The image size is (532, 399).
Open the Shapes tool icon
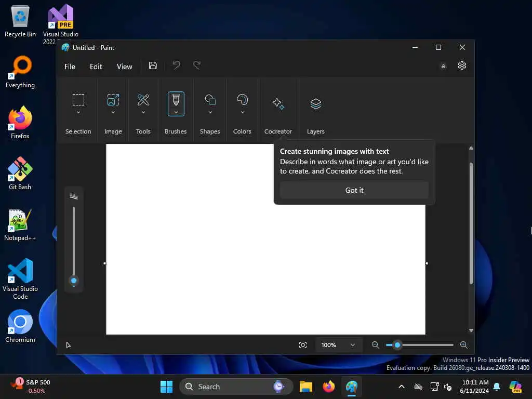coord(210,100)
